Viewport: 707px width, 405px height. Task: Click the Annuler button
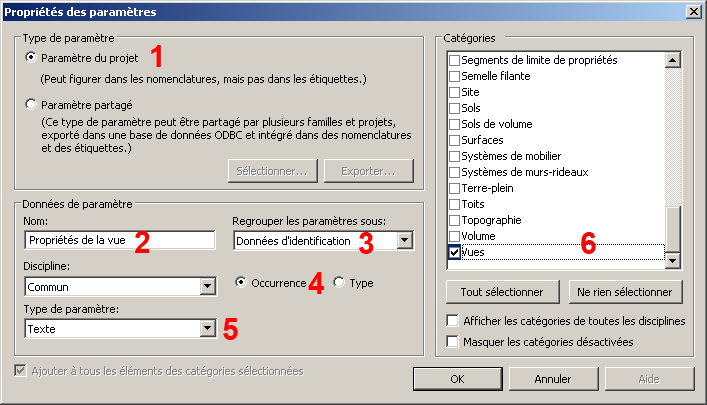pos(552,379)
